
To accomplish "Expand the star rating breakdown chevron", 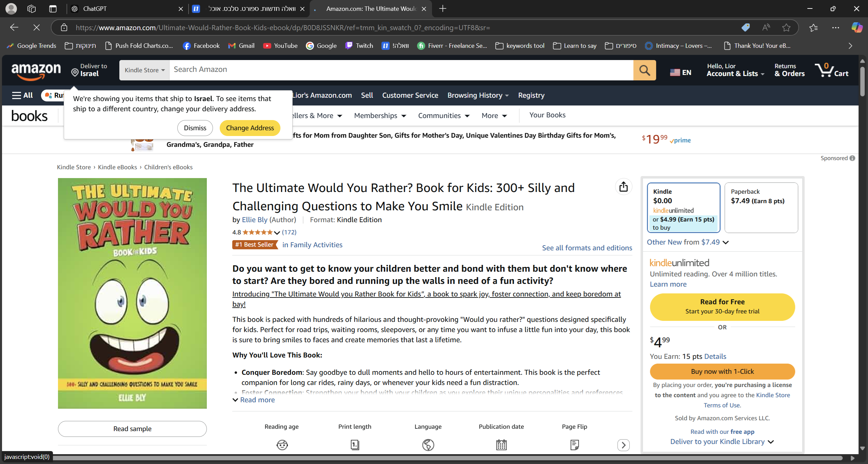I will tap(277, 233).
